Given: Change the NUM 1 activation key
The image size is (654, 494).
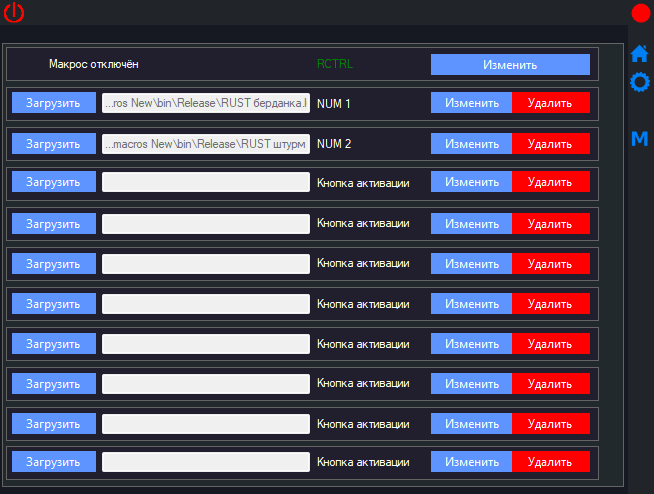Looking at the screenshot, I should [471, 103].
